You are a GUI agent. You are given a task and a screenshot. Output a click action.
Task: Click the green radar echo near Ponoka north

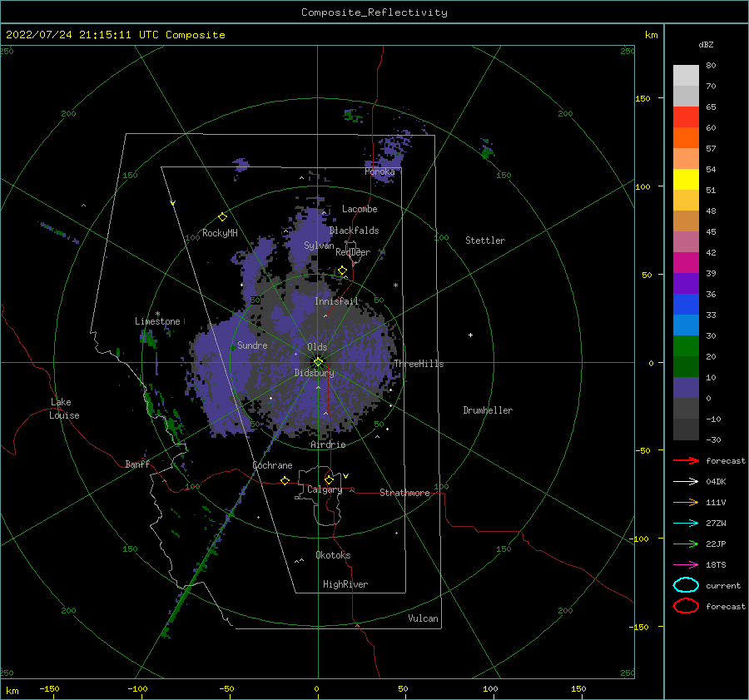coord(353,115)
